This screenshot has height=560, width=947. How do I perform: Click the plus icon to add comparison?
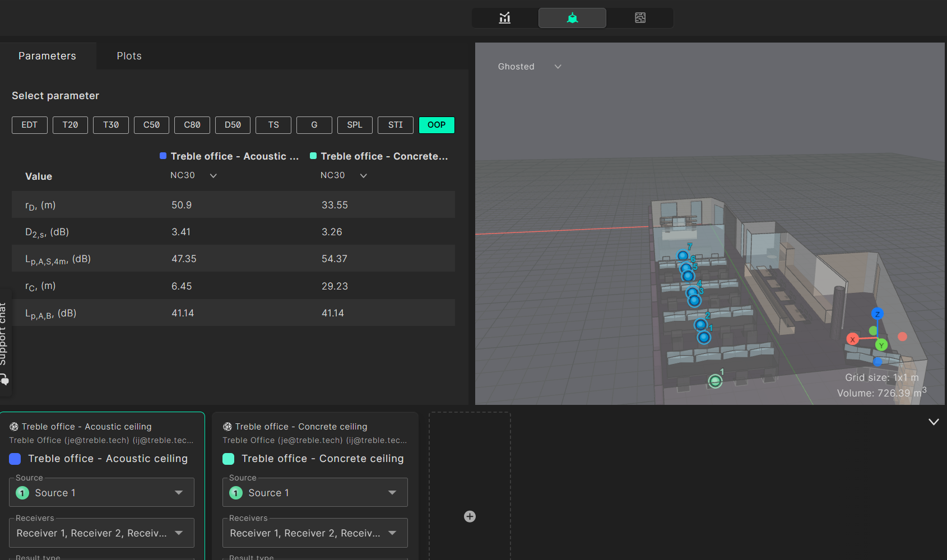coord(470,516)
